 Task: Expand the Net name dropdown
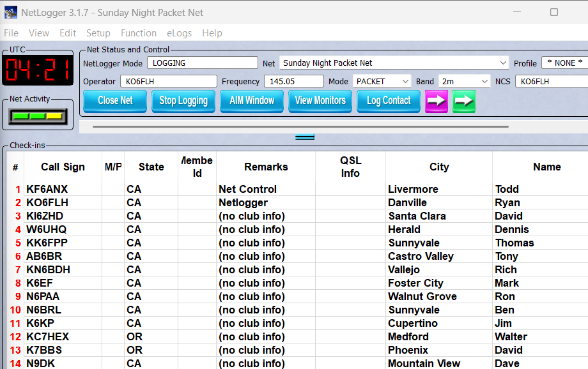click(x=503, y=63)
